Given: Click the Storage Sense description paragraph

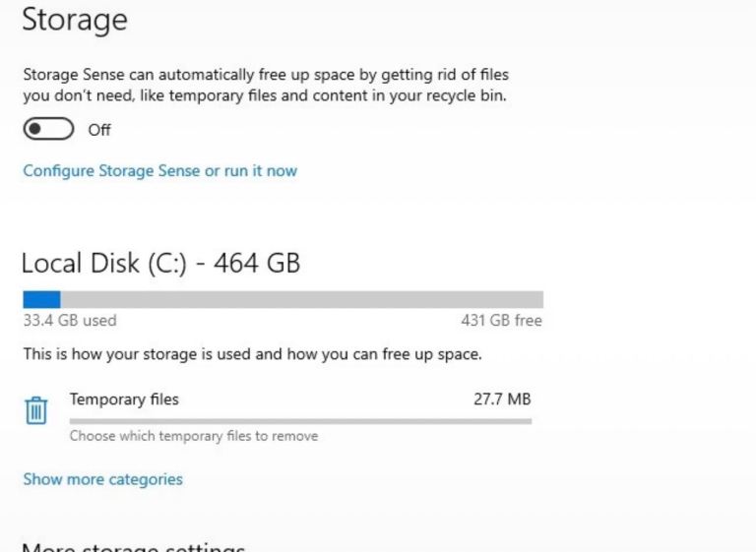Looking at the screenshot, I should coord(266,85).
